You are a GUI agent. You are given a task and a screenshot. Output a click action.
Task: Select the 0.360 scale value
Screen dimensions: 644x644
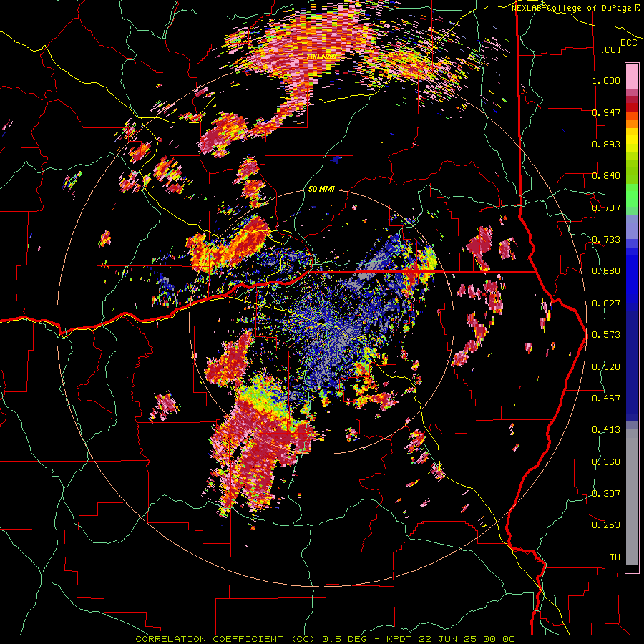tap(606, 462)
